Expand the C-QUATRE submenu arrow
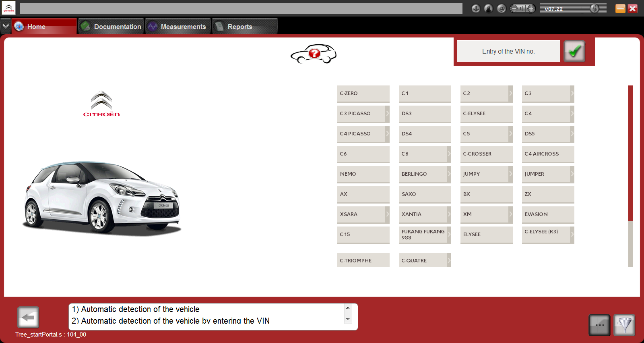This screenshot has height=343, width=644. tap(449, 260)
